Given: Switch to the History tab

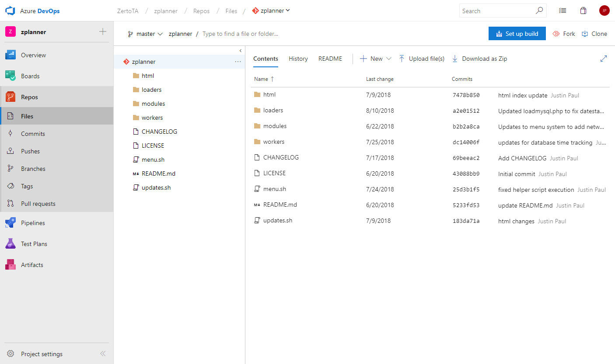Looking at the screenshot, I should pyautogui.click(x=298, y=59).
